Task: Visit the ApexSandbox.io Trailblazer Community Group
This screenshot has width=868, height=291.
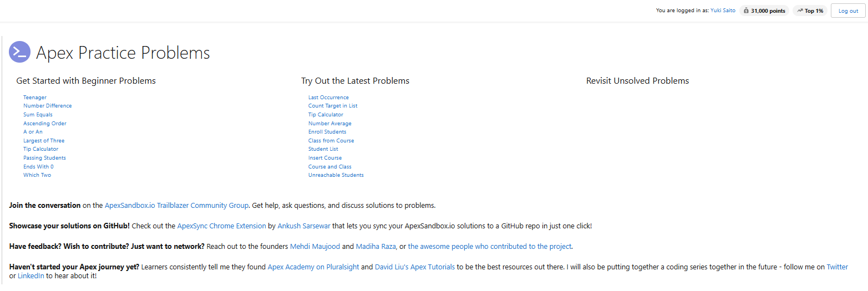Action: point(176,206)
